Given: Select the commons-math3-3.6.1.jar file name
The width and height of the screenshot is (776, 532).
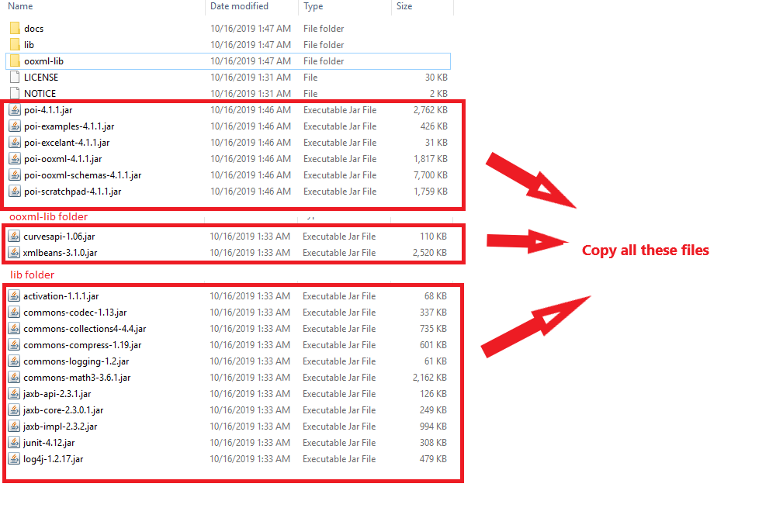Looking at the screenshot, I should pos(77,378).
